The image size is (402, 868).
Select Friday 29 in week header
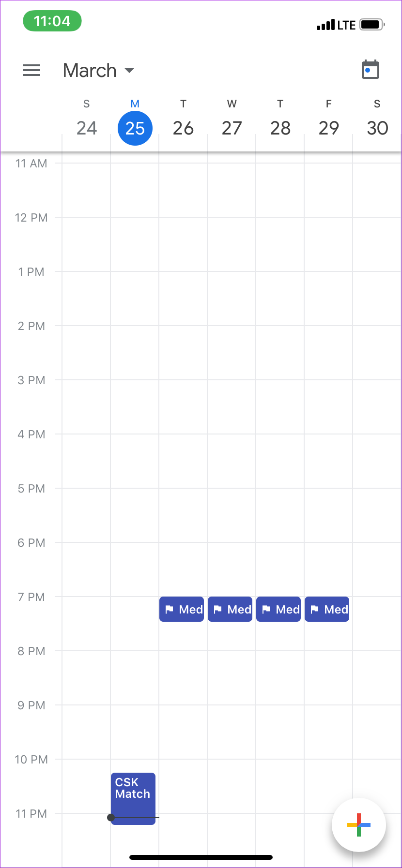click(329, 128)
